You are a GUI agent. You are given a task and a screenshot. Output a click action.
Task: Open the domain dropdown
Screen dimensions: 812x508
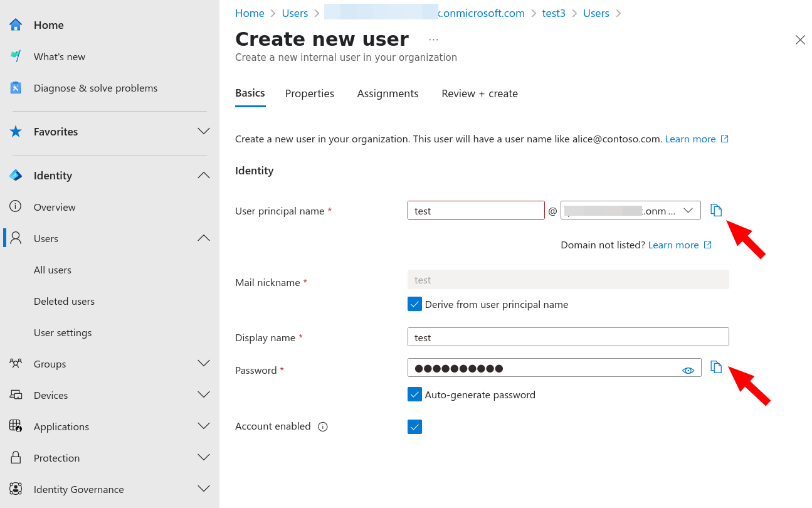point(631,211)
